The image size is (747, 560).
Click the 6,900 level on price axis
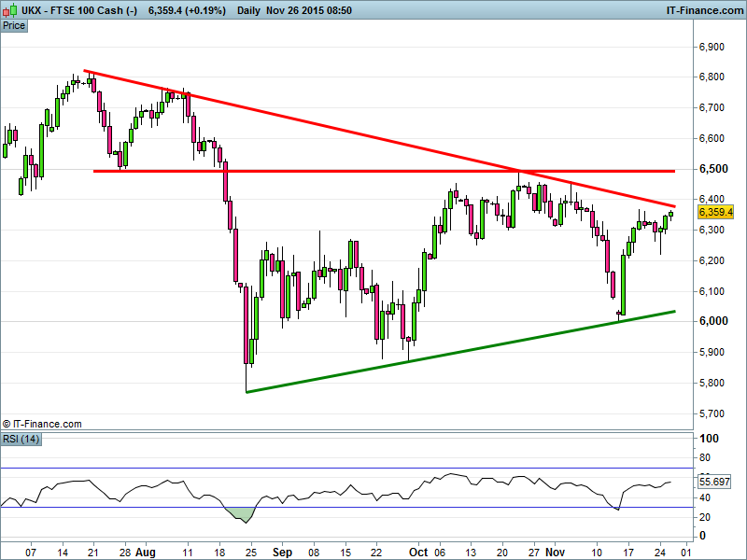[712, 47]
